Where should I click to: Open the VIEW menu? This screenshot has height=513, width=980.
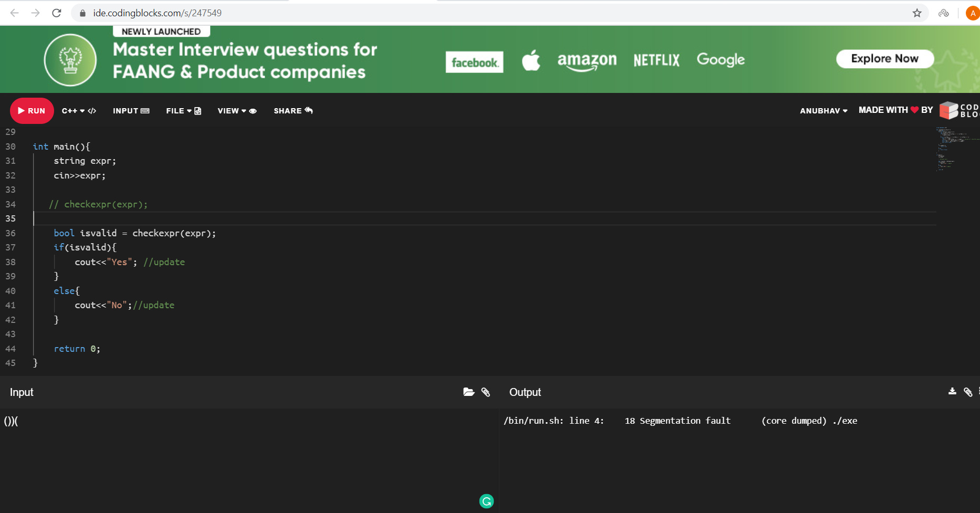click(237, 111)
